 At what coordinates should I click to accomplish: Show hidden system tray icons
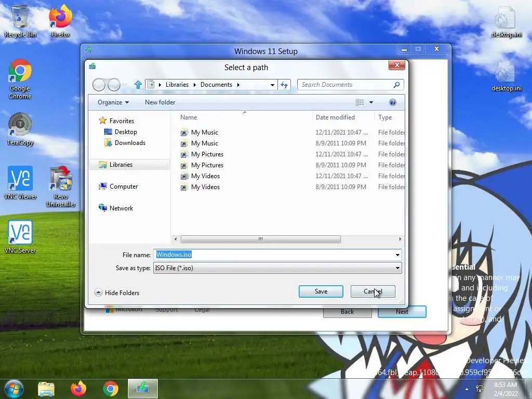467,389
